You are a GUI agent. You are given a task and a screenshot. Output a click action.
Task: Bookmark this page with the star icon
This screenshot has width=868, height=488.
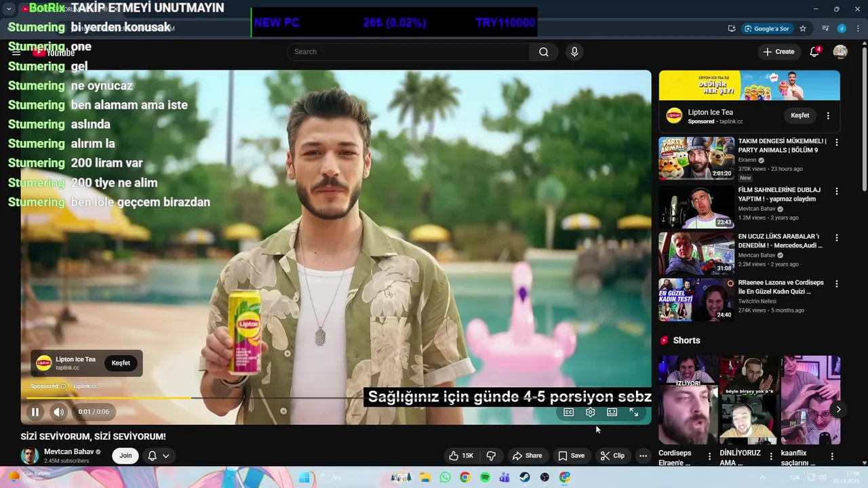[x=803, y=28]
